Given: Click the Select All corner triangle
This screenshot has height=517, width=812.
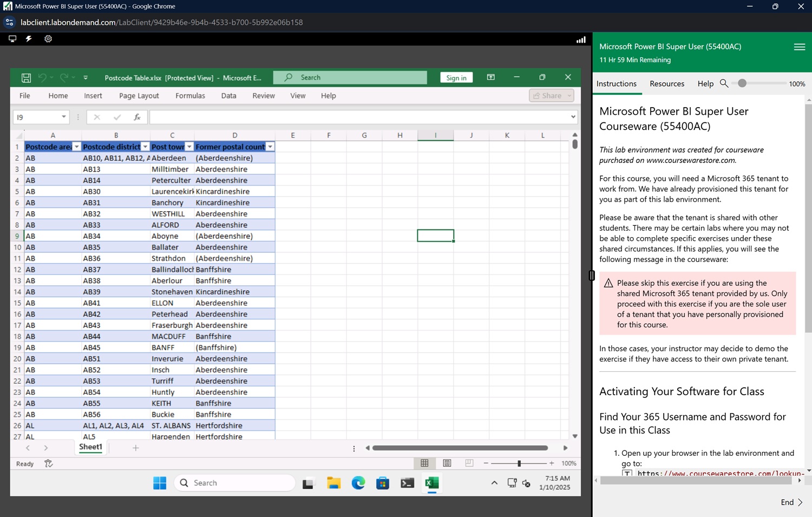Looking at the screenshot, I should pyautogui.click(x=19, y=135).
